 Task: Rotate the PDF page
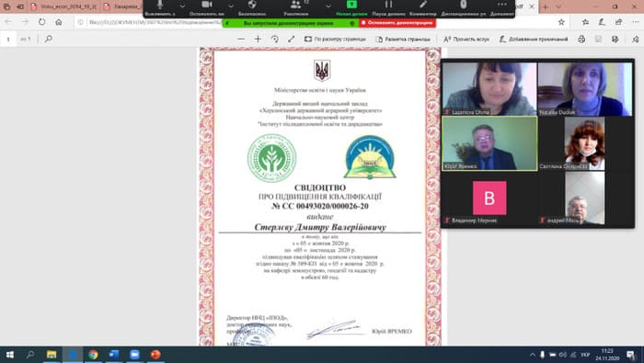pyautogui.click(x=275, y=39)
